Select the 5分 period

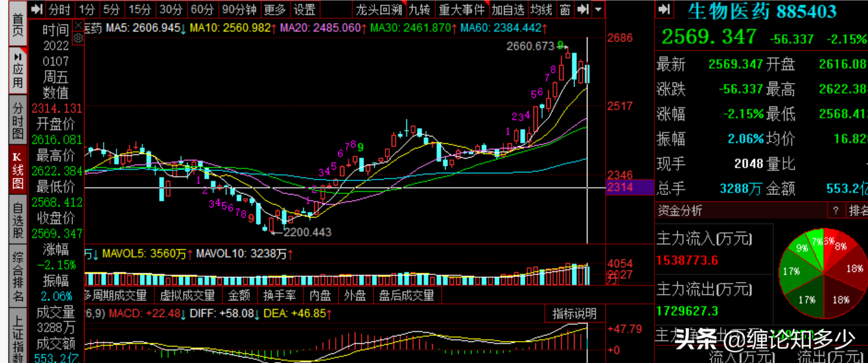pyautogui.click(x=111, y=9)
